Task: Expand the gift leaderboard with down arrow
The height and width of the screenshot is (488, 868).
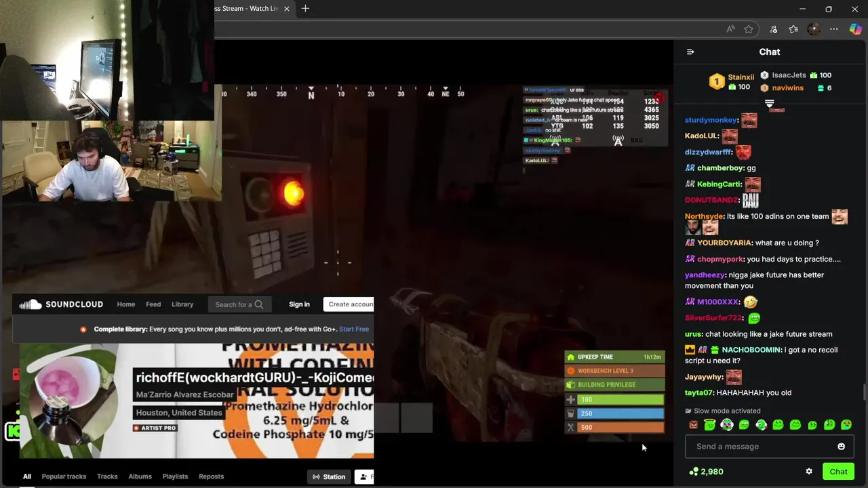Action: (769, 104)
